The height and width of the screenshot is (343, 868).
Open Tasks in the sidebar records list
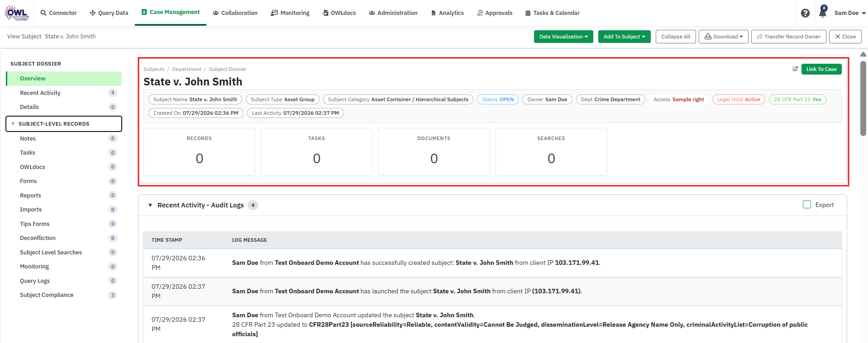(64, 153)
